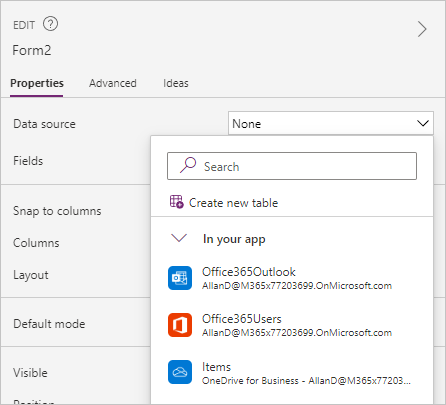The image size is (446, 405).
Task: Click the AllanD email under Office365Outlook
Action: point(297,286)
